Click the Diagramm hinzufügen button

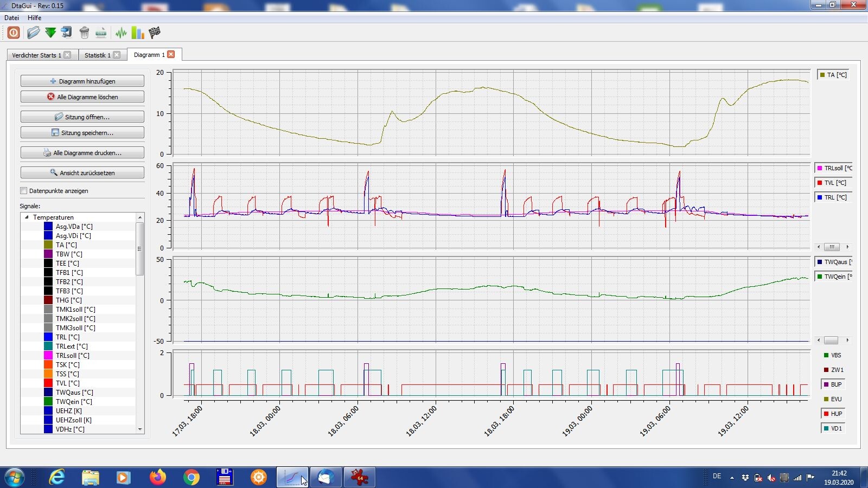[82, 81]
